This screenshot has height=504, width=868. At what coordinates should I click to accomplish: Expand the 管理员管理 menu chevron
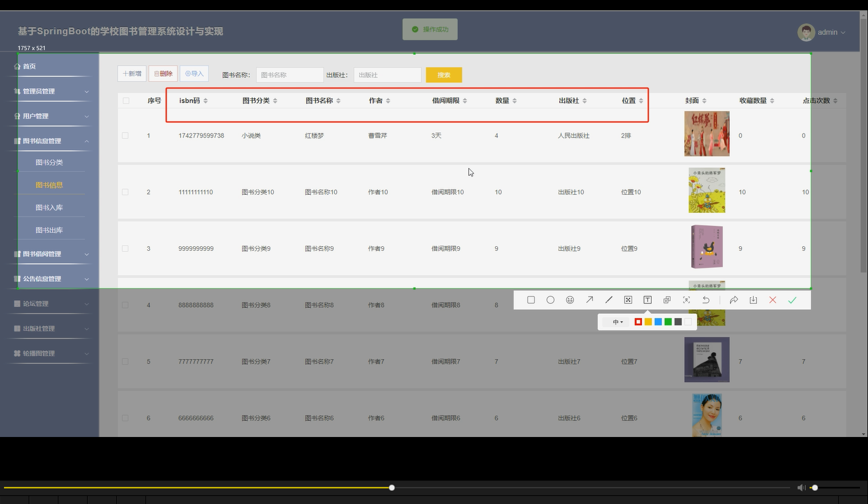[87, 92]
